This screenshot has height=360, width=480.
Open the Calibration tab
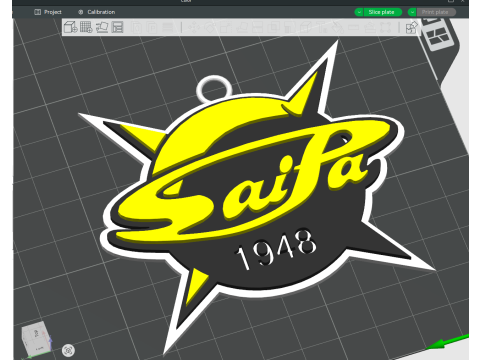coord(97,12)
